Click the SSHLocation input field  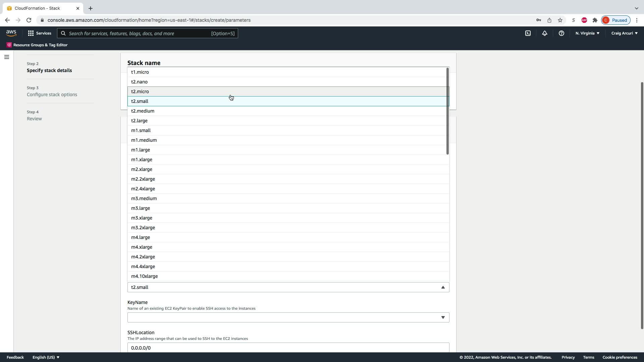[288, 348]
